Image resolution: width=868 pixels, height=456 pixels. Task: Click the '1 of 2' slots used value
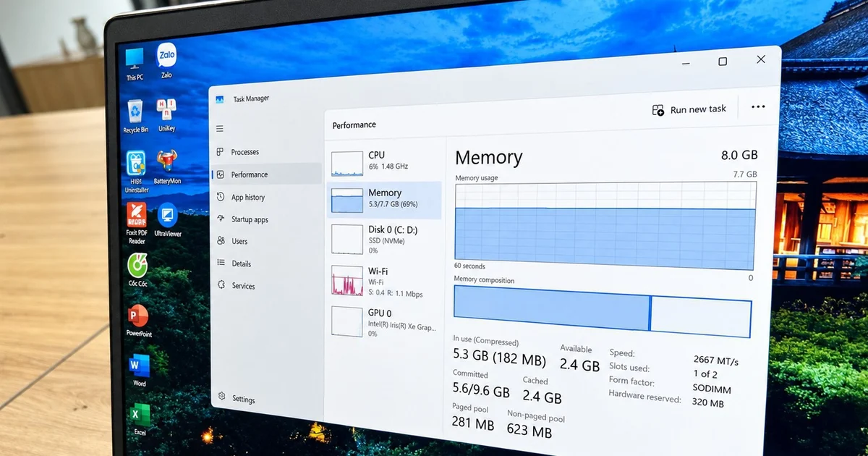coord(705,374)
